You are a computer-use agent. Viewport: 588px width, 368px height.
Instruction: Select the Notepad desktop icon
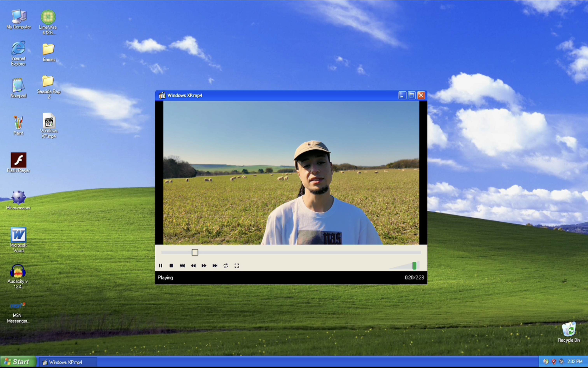tap(18, 88)
